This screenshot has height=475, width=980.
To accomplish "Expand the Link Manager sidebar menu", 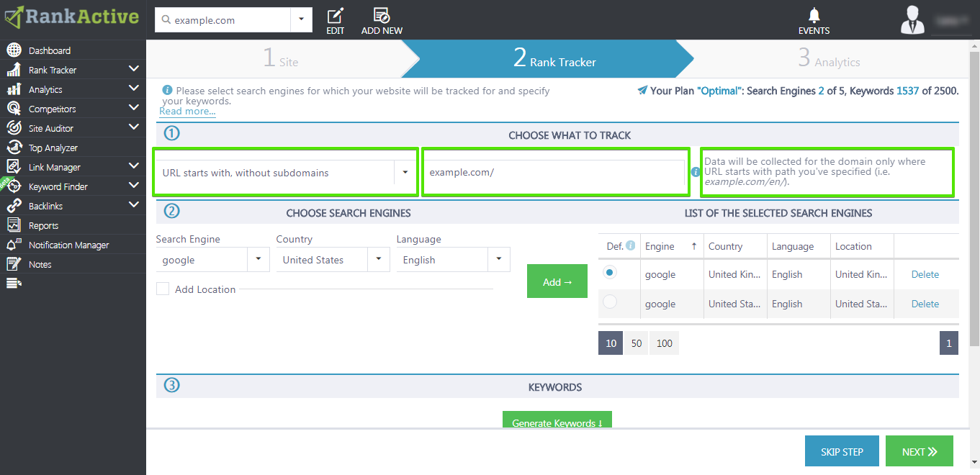I will coord(133,166).
